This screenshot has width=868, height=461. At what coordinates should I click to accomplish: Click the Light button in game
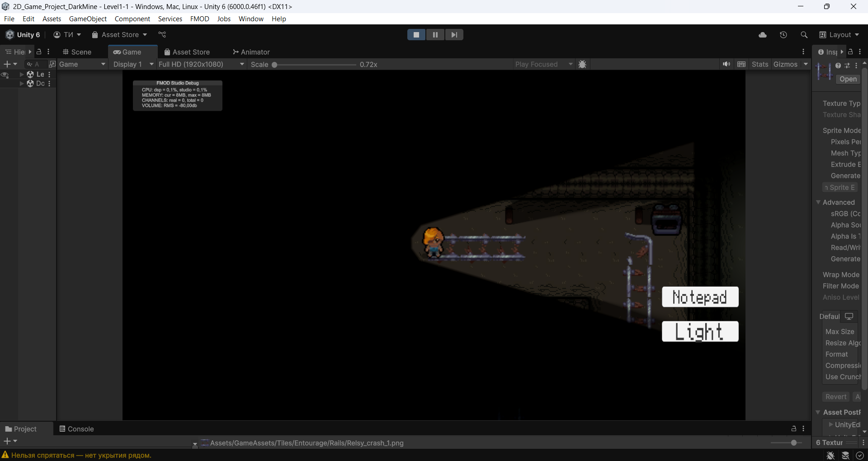tap(700, 332)
